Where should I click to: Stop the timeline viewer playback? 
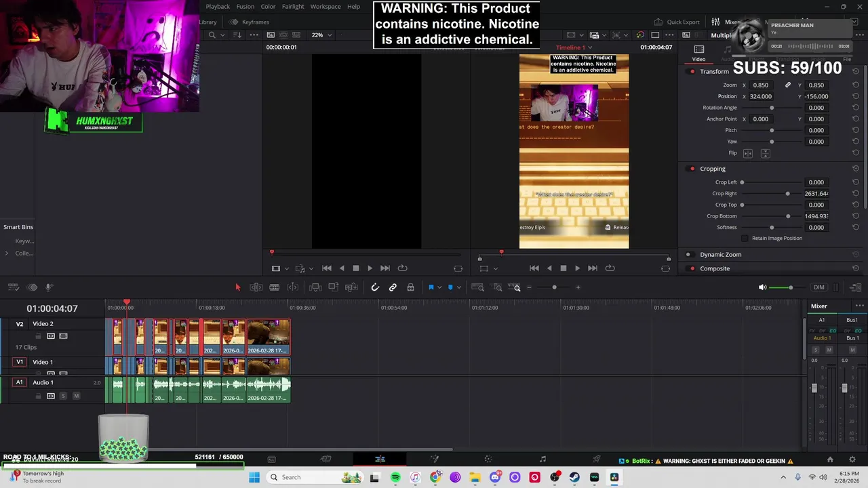point(563,268)
